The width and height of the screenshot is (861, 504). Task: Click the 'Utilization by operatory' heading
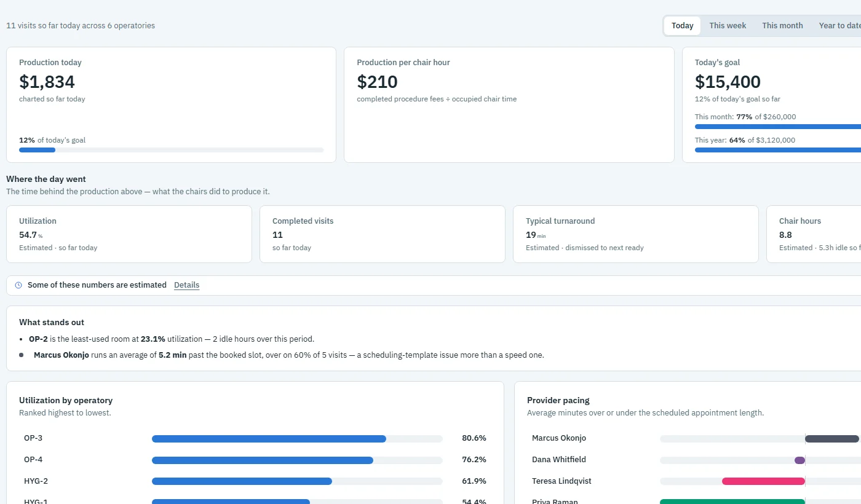66,401
